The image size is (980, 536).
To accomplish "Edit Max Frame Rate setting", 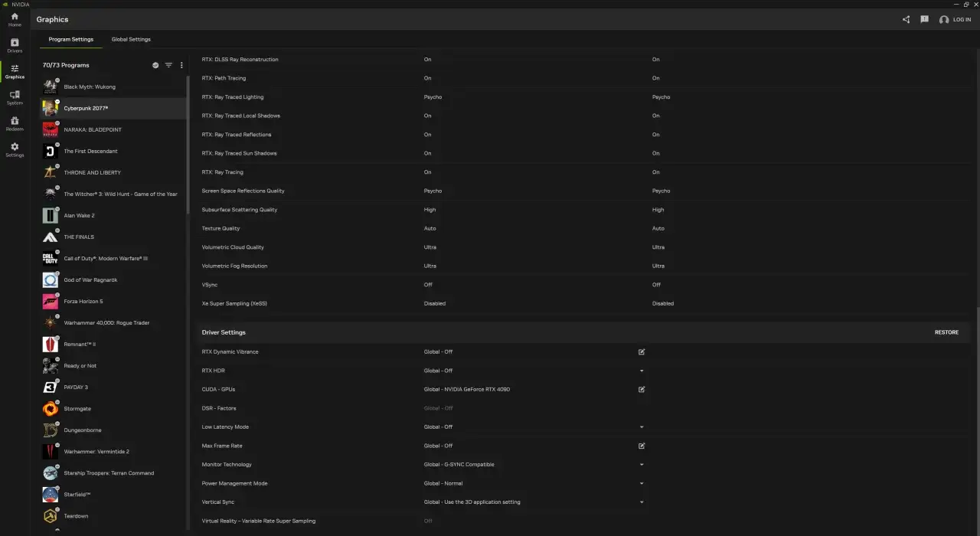I will pyautogui.click(x=642, y=446).
